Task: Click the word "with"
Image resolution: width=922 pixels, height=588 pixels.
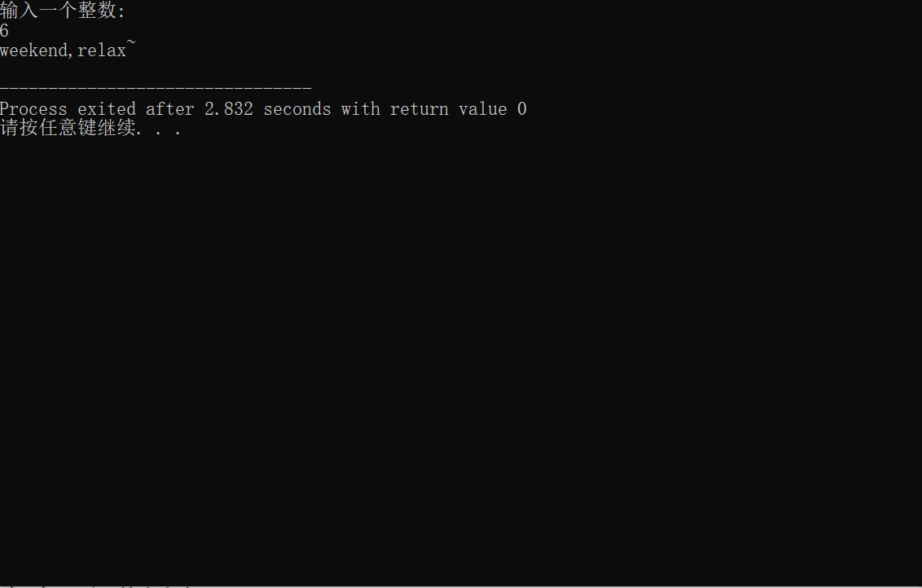Action: point(361,109)
